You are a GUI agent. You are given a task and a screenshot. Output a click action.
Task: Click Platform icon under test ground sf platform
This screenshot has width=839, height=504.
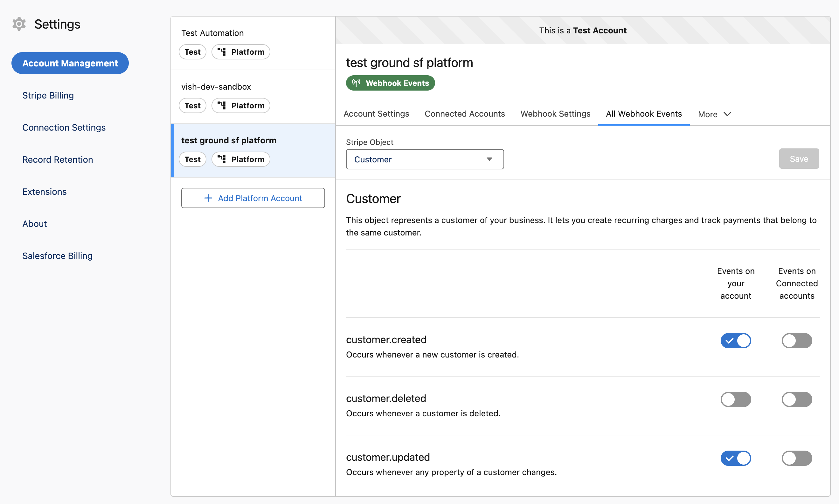[222, 159]
